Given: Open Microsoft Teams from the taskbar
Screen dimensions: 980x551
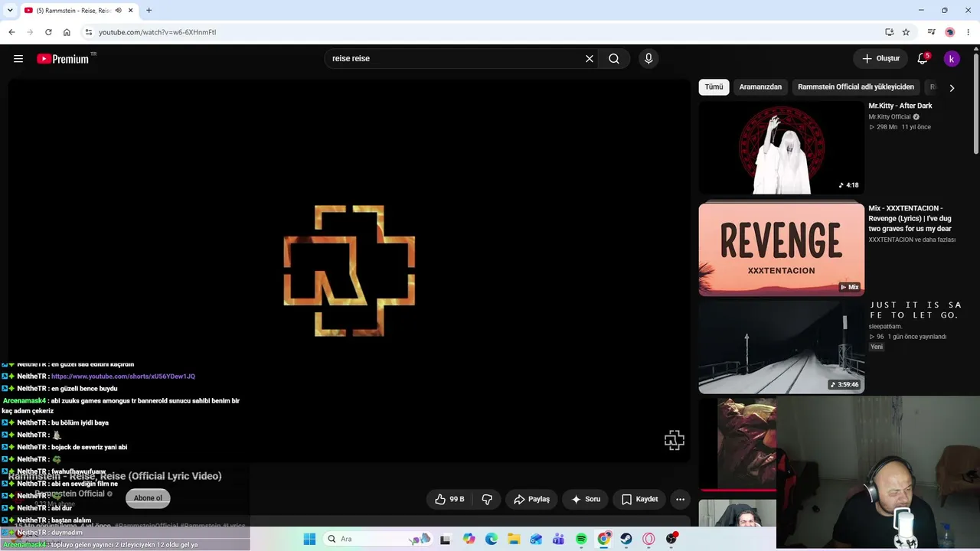Looking at the screenshot, I should [559, 539].
